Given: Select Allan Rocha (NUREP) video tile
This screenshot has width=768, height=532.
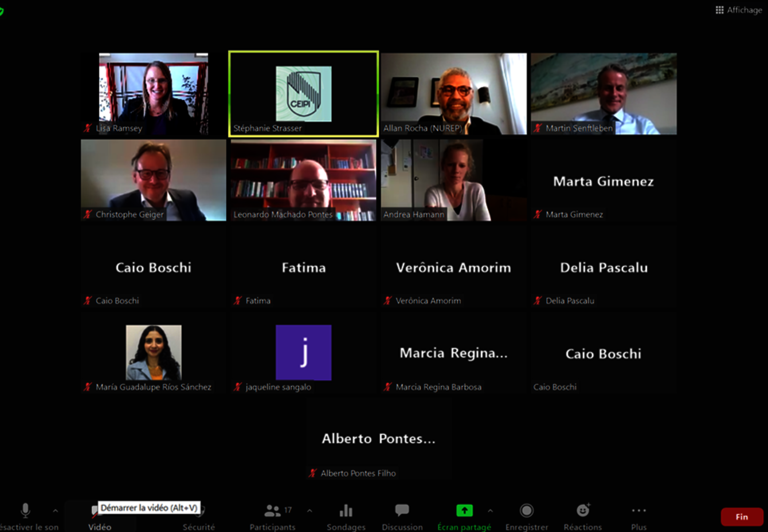Looking at the screenshot, I should (453, 94).
